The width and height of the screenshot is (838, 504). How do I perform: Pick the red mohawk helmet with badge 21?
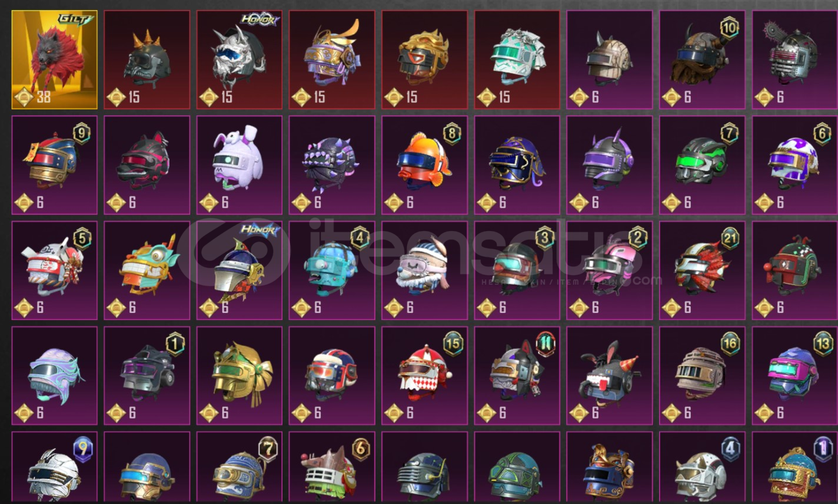click(x=702, y=270)
